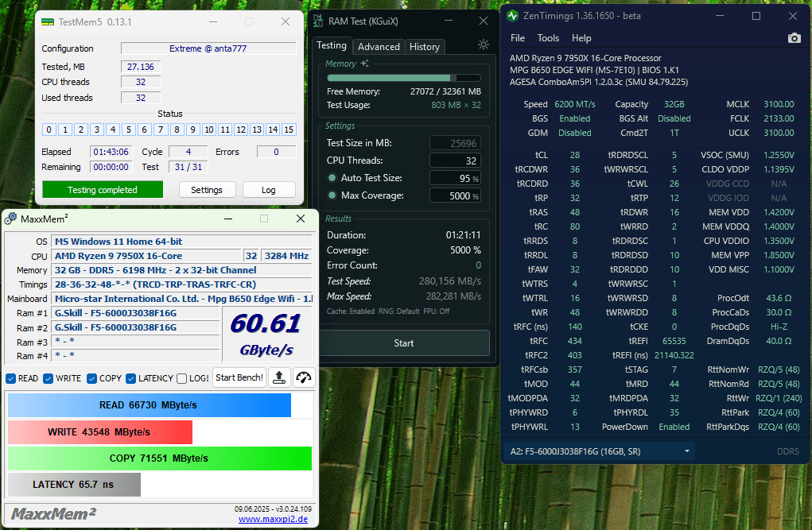Click the Test Size in MB field
Image resolution: width=812 pixels, height=530 pixels.
(x=455, y=143)
